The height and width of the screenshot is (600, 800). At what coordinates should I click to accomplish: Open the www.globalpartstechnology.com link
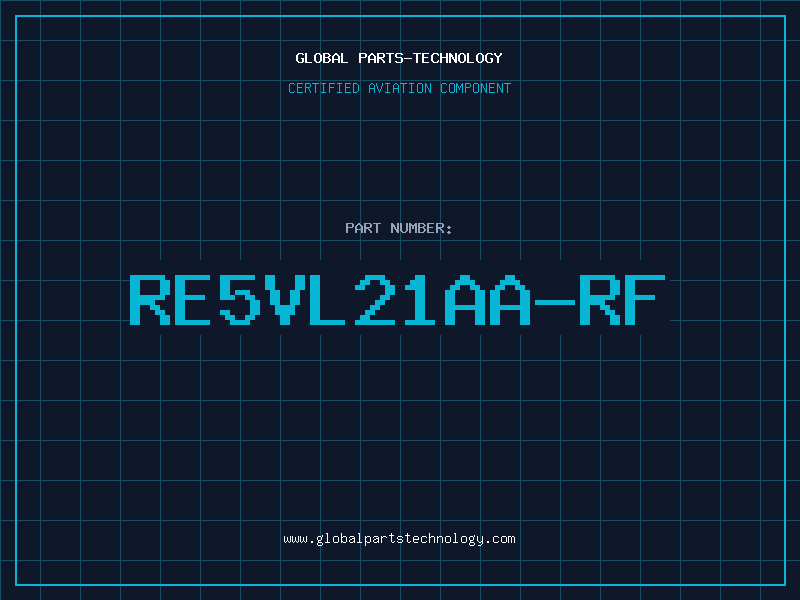[399, 539]
